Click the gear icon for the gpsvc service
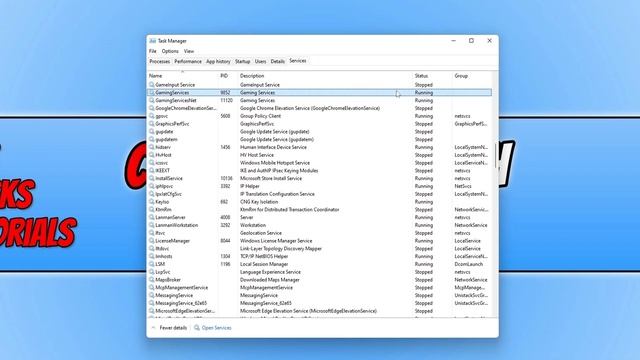 click(152, 116)
